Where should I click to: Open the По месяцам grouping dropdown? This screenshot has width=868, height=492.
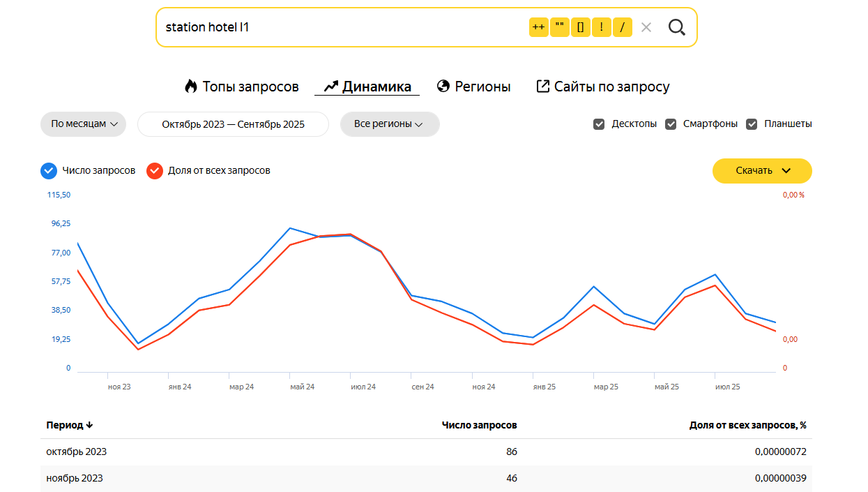pos(84,124)
